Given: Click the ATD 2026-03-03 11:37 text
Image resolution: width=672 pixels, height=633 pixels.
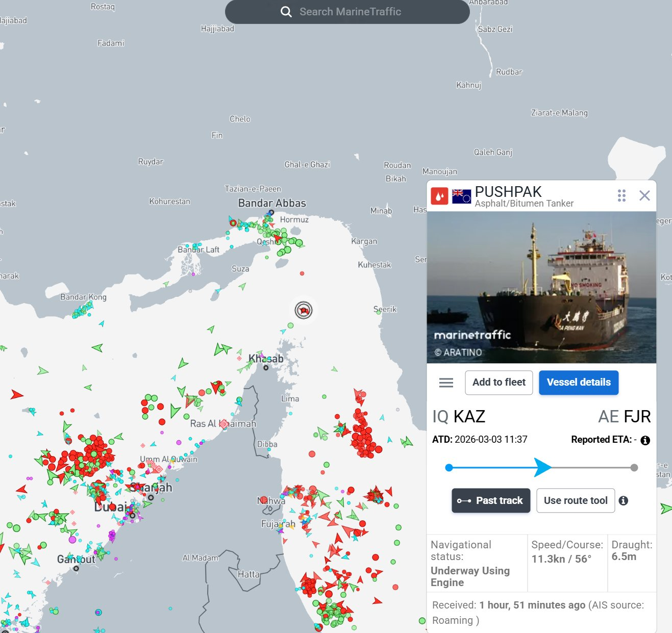Looking at the screenshot, I should [x=480, y=440].
